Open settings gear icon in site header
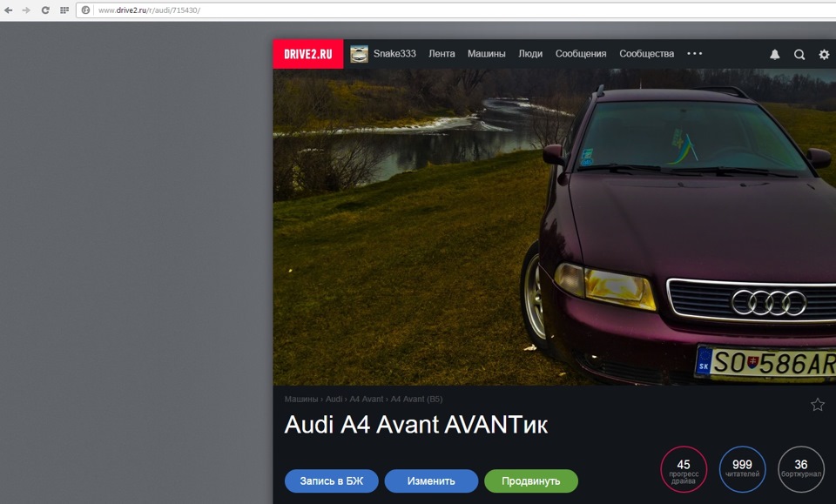Viewport: 836px width, 504px height. pyautogui.click(x=825, y=54)
